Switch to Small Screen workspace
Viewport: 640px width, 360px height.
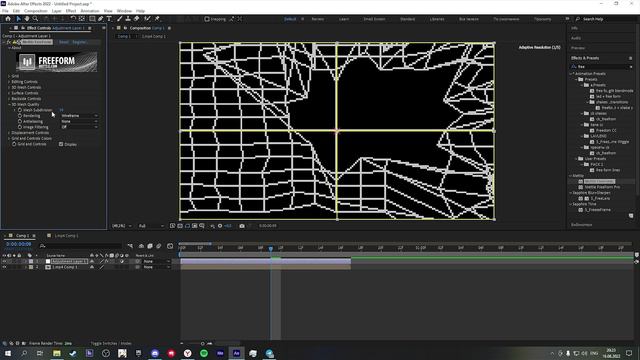click(x=374, y=19)
